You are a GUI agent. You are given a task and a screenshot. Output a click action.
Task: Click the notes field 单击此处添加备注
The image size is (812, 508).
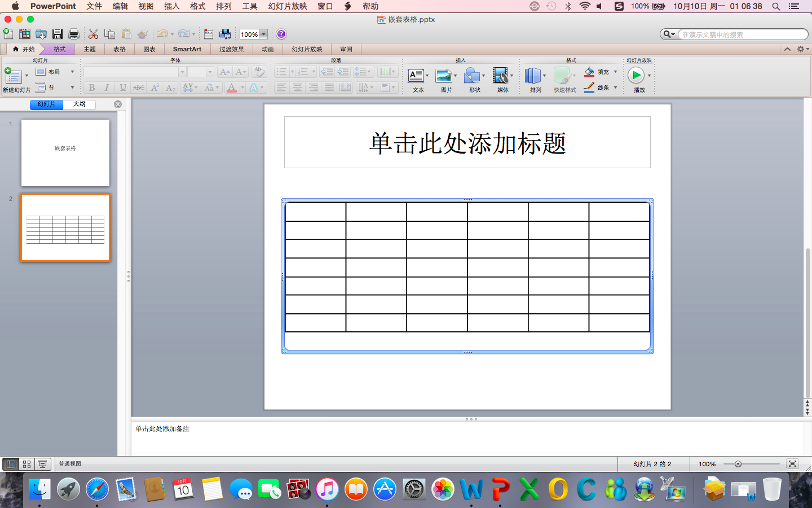[x=467, y=439]
